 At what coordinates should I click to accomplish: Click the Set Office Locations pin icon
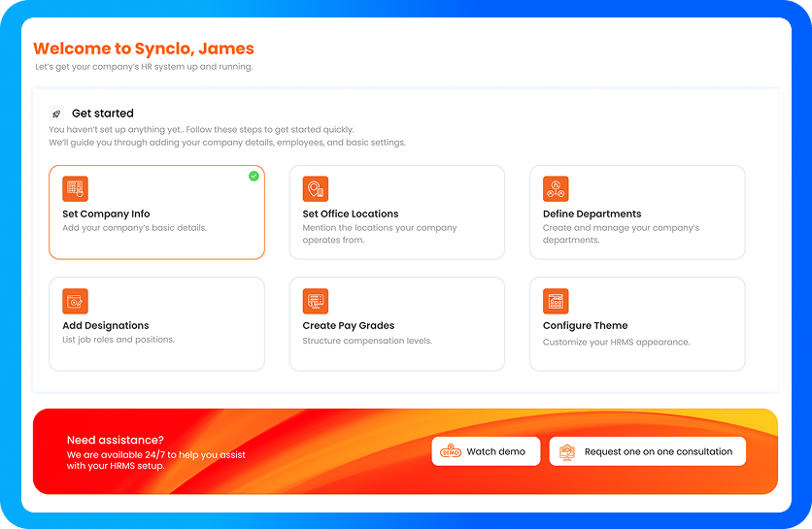point(315,188)
